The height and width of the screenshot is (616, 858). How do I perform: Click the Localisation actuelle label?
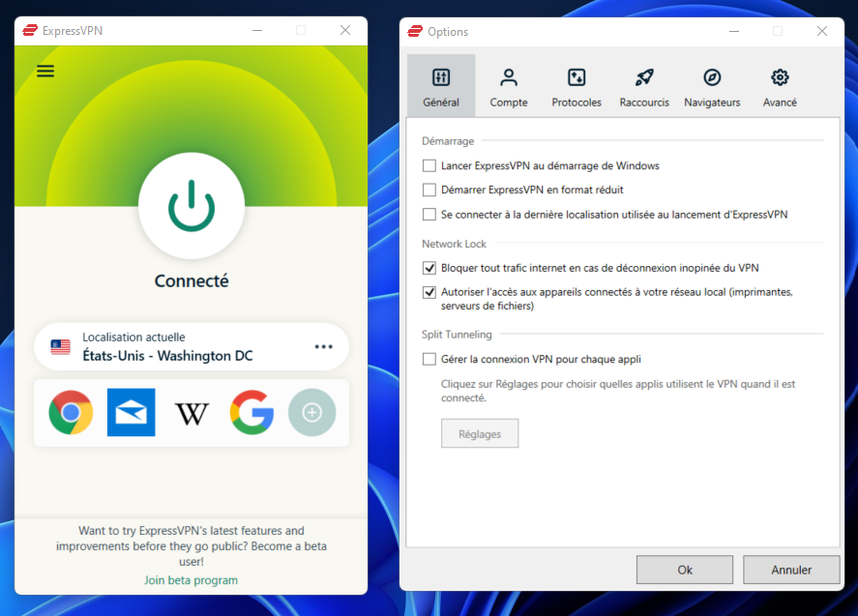click(x=133, y=337)
